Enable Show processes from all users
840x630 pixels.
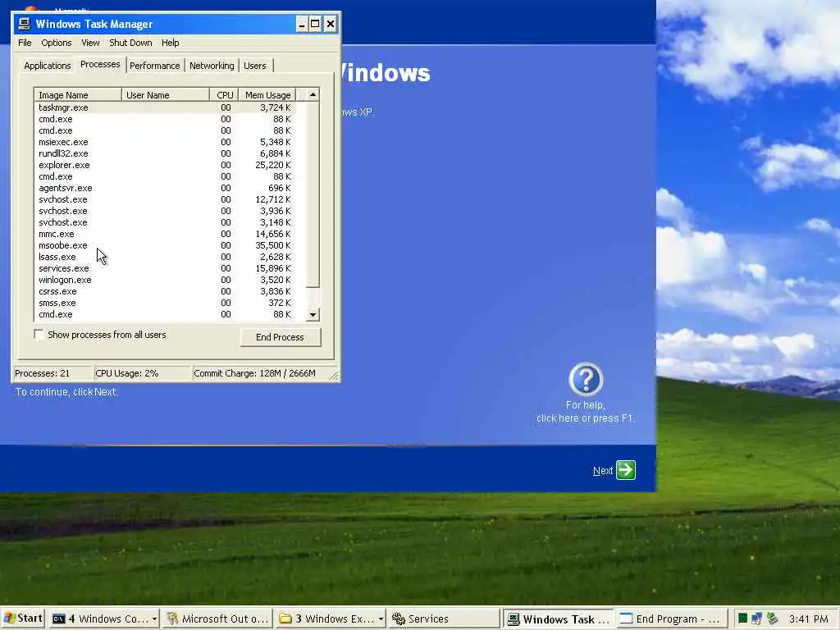(39, 335)
